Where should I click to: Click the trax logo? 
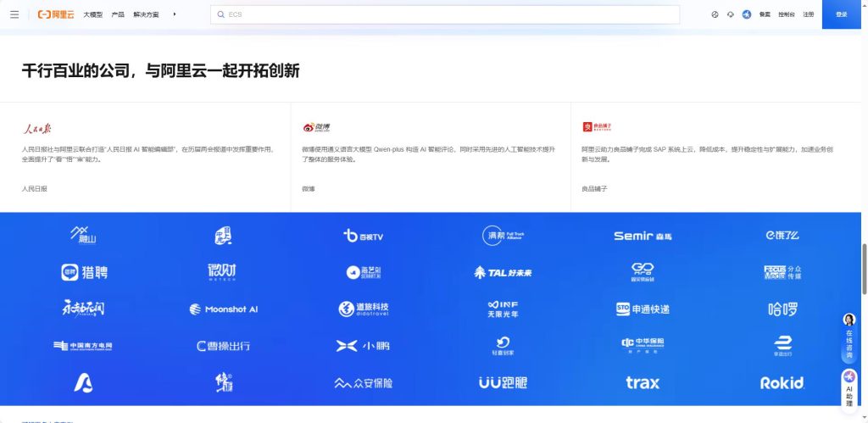(x=643, y=382)
